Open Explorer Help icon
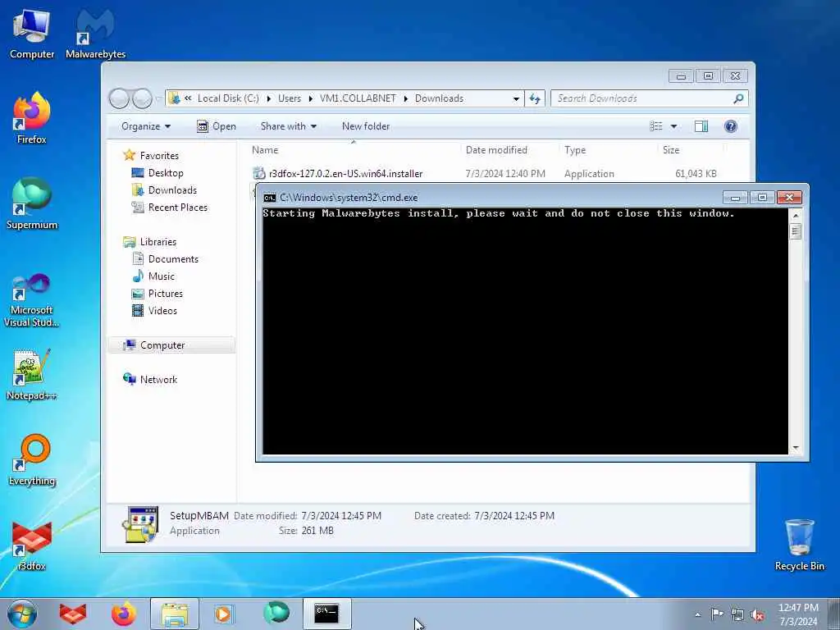The image size is (840, 630). pos(731,126)
